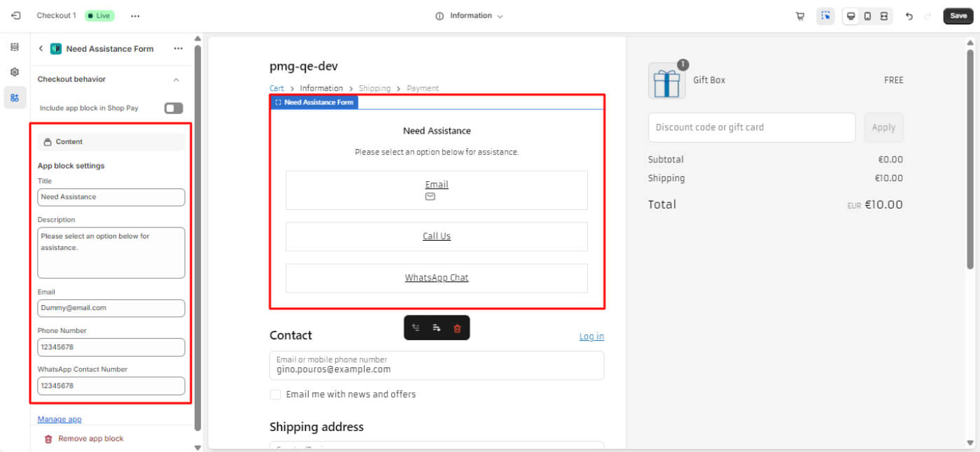
Task: Go back from Need Assistance Form panel
Action: coord(41,49)
